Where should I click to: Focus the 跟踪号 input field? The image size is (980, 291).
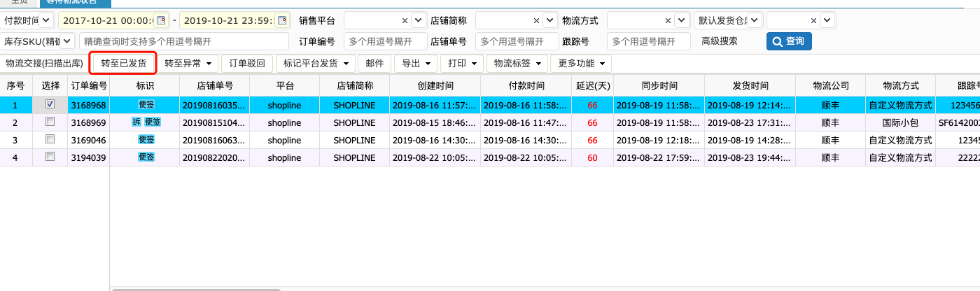(649, 41)
